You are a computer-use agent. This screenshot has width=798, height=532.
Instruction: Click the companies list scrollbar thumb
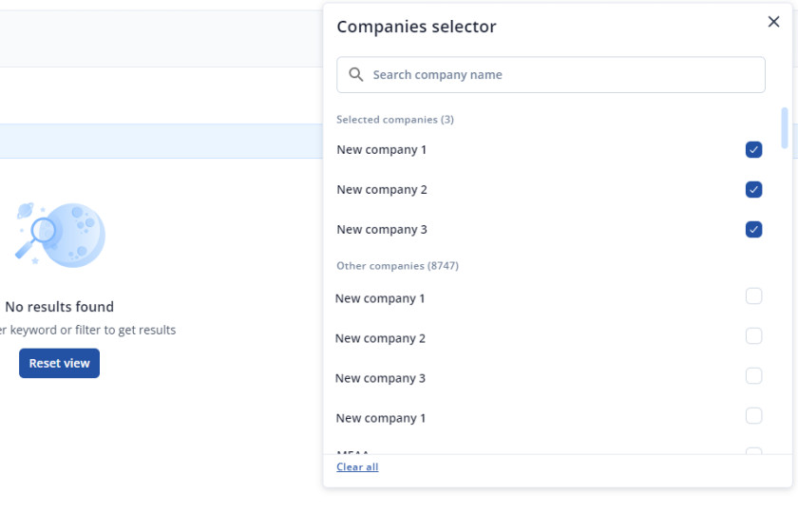(785, 128)
